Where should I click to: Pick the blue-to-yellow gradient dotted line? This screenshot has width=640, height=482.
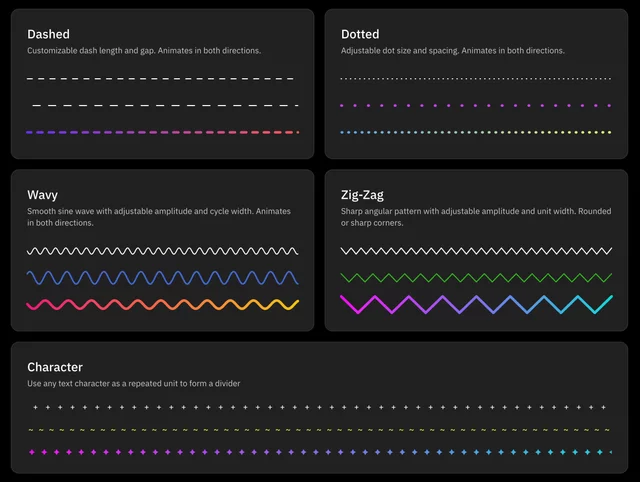point(476,132)
